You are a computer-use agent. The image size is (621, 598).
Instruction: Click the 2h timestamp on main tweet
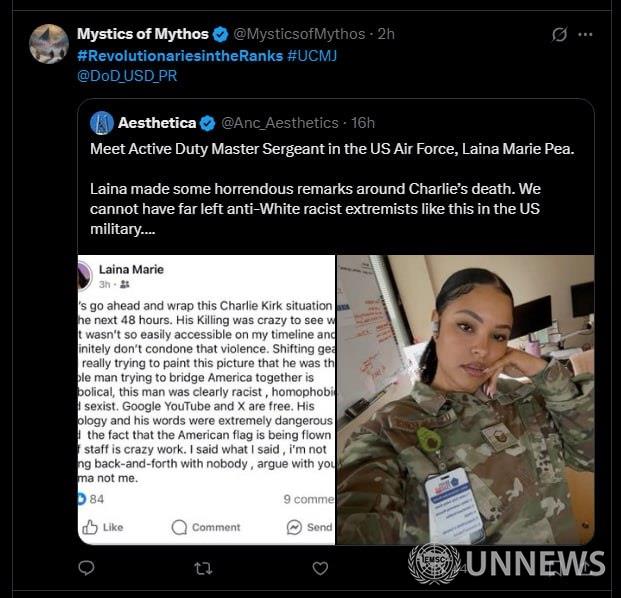click(x=386, y=34)
